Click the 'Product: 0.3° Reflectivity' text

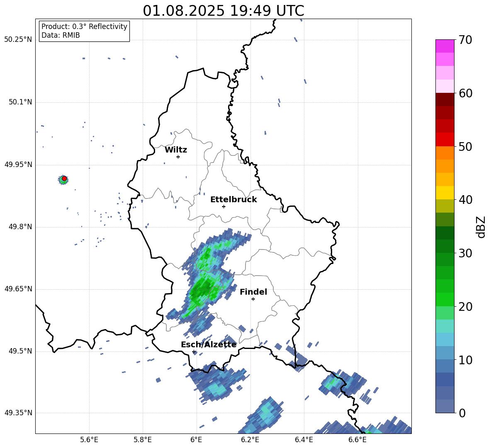84,27
